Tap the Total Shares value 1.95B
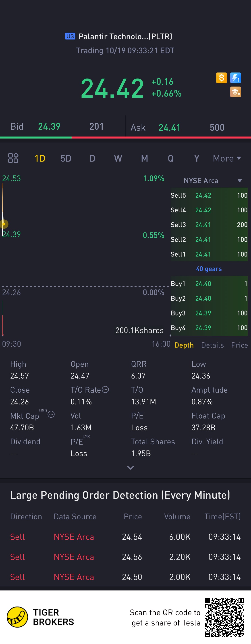251x644 pixels. click(141, 453)
